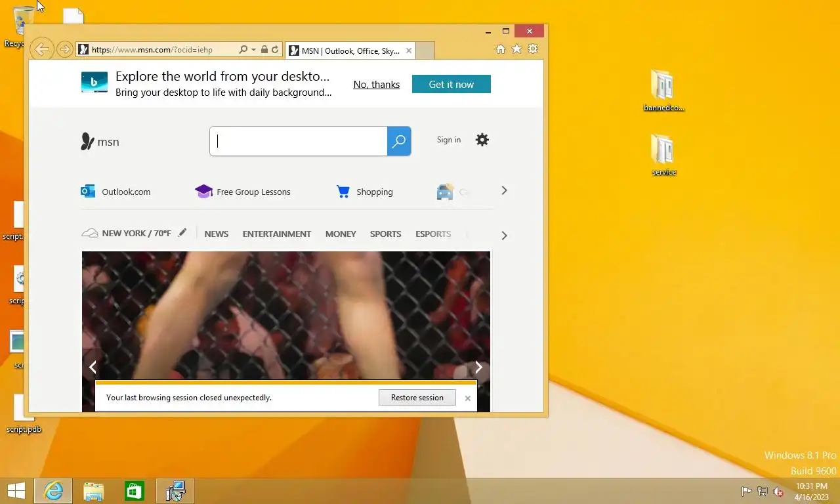Click the browser forward arrow button

coord(64,49)
